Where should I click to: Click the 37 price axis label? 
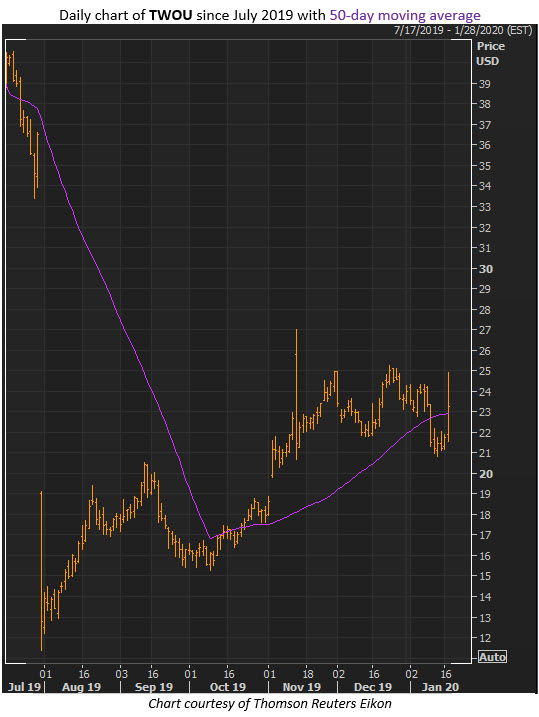[x=485, y=125]
